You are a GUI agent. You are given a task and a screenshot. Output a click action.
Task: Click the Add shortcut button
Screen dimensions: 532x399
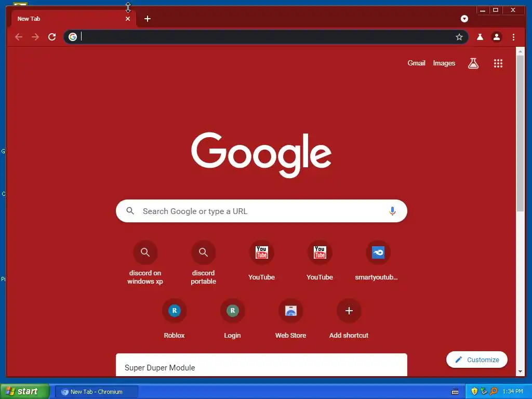pos(349,319)
